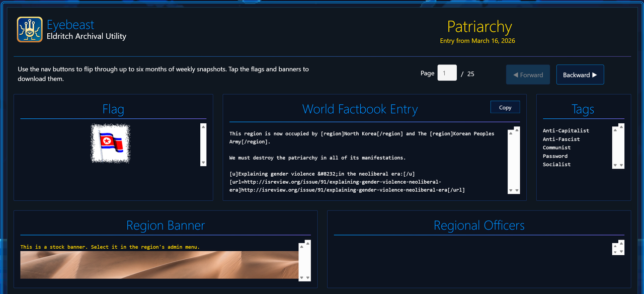Click the Backward navigation button
This screenshot has width=644, height=294.
tap(580, 75)
